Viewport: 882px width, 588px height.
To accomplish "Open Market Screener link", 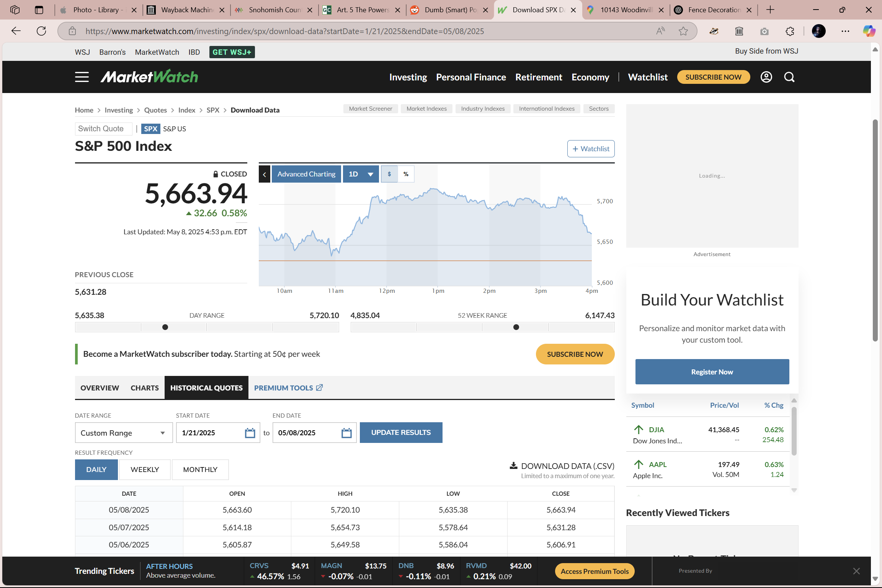I will (370, 109).
